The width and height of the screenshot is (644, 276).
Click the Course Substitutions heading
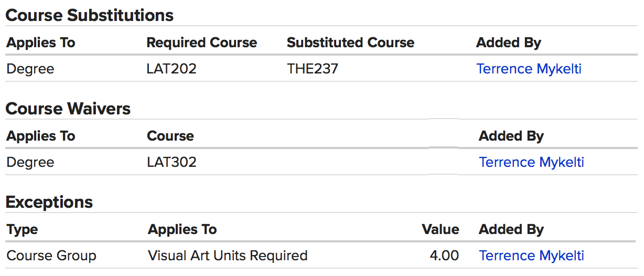90,15
